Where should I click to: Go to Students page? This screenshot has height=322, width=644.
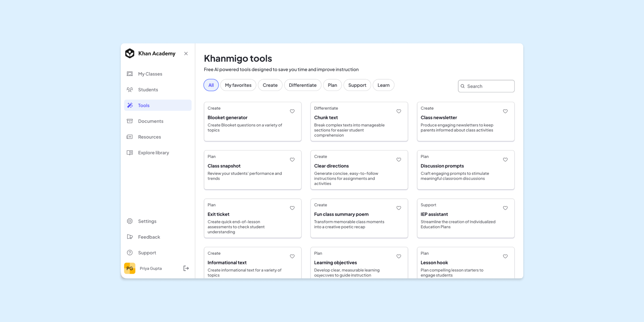158,90
